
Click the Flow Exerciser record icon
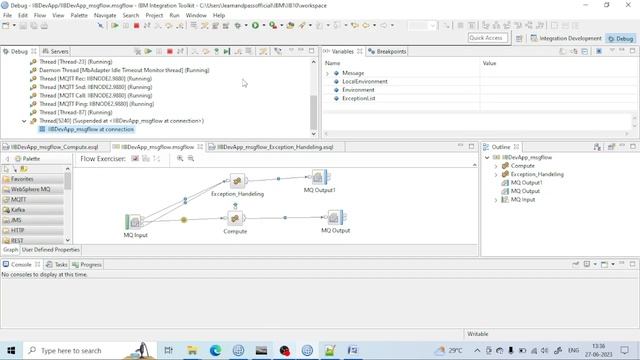pos(135,158)
